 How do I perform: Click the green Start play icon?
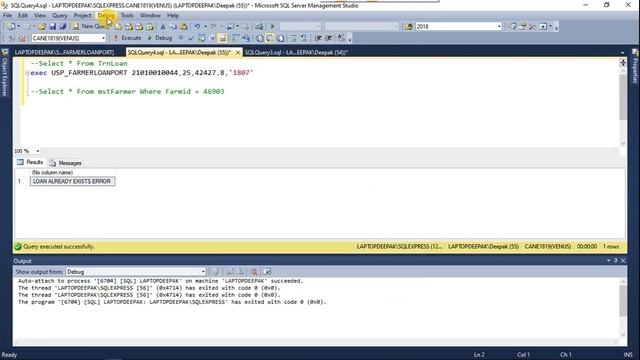273,27
